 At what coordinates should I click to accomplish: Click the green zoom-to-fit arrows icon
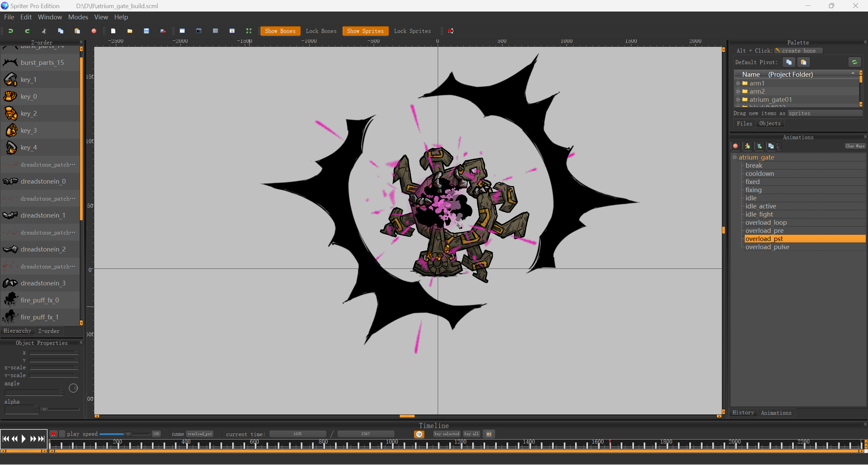tap(249, 31)
